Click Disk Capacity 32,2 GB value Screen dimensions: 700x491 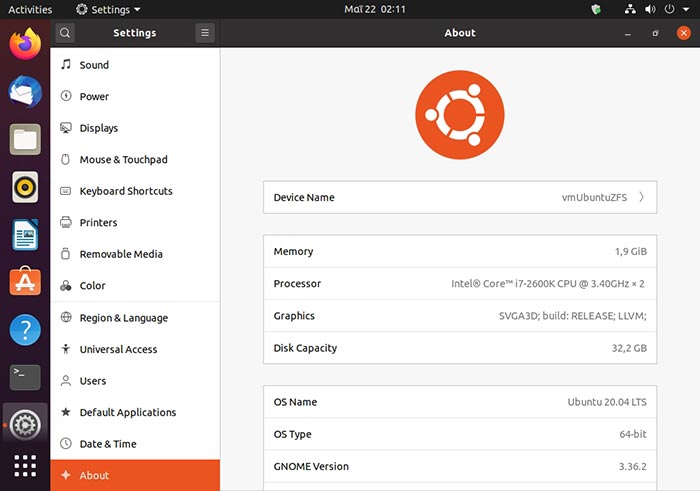pyautogui.click(x=629, y=348)
